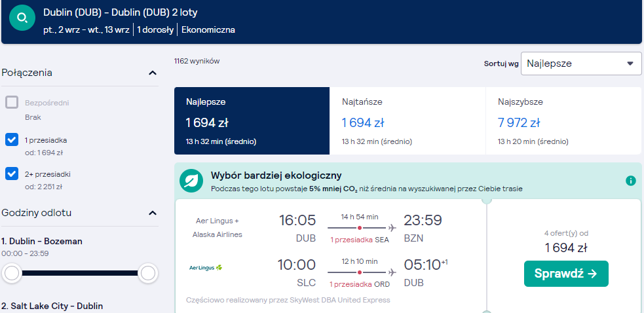Select the Najlepsze tab

(x=252, y=120)
